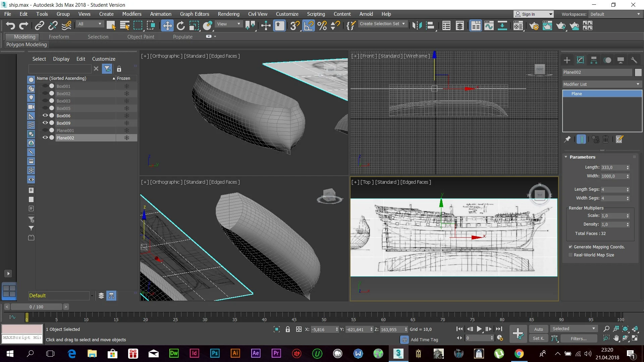Open the Modifier List dropdown
Viewport: 644px width, 362px height.
coord(602,84)
